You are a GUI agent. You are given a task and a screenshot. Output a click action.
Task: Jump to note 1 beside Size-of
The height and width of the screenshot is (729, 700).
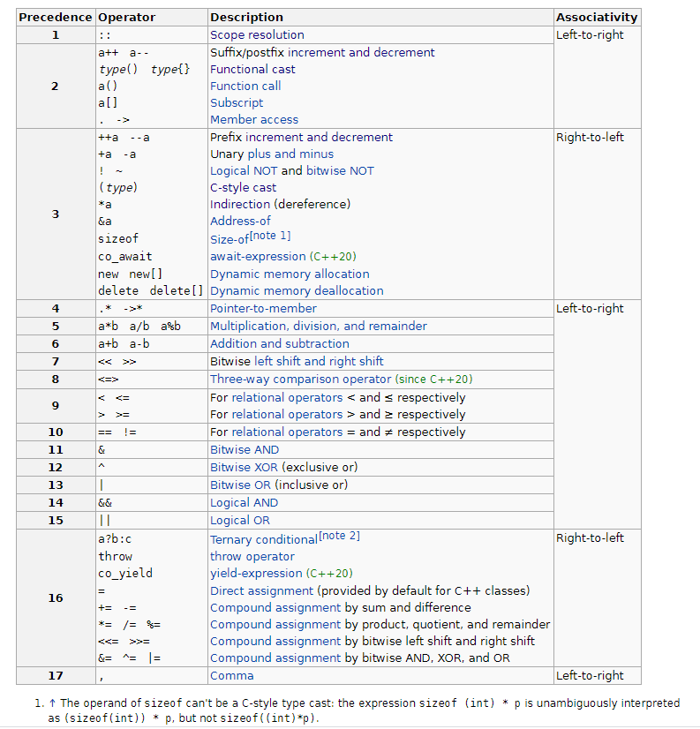coord(270,236)
